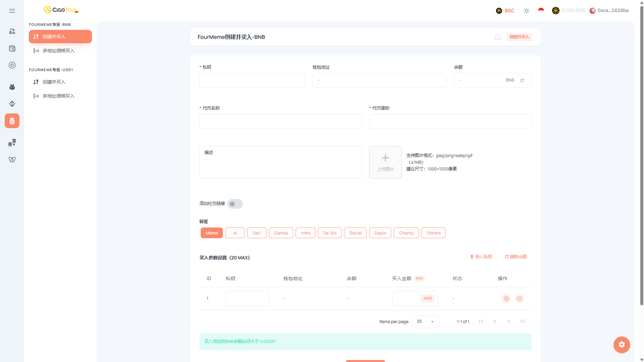Click the hamburger menu icon
644x362 pixels.
[x=12, y=11]
